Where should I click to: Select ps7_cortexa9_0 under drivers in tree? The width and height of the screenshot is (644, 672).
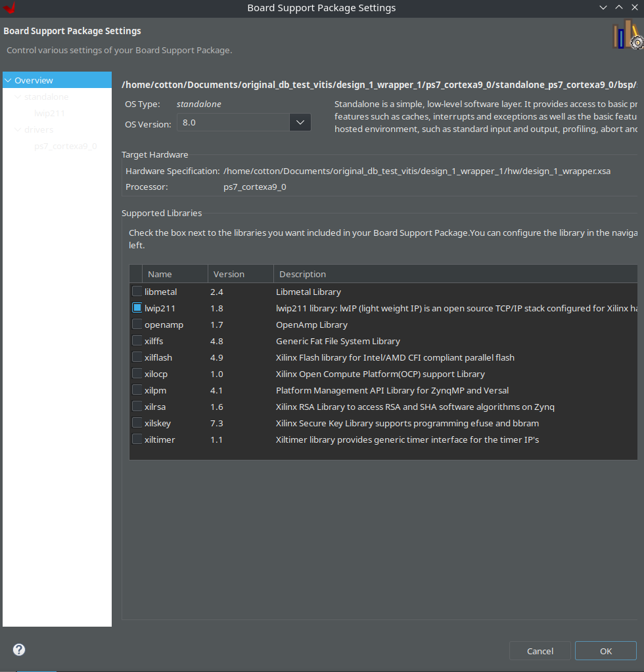click(x=66, y=146)
